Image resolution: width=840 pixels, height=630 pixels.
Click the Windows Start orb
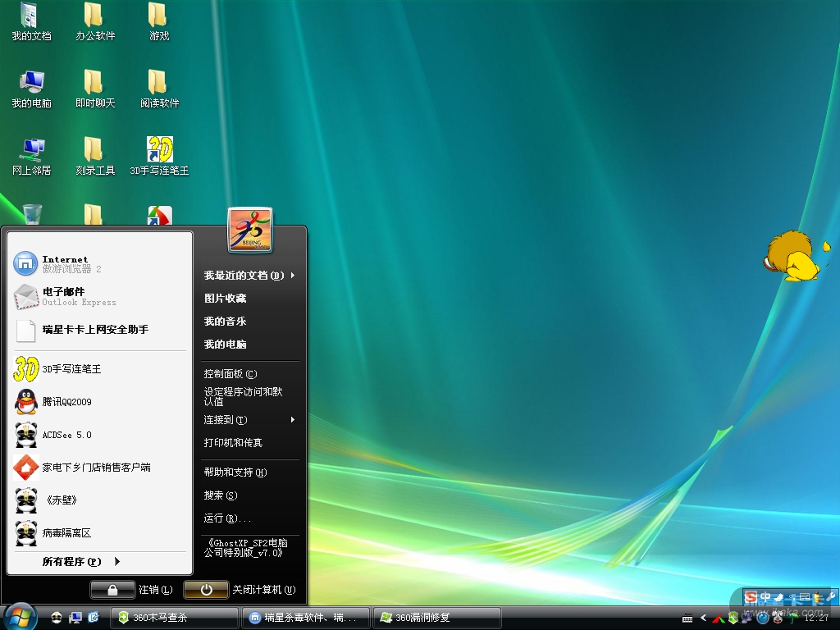(x=20, y=616)
